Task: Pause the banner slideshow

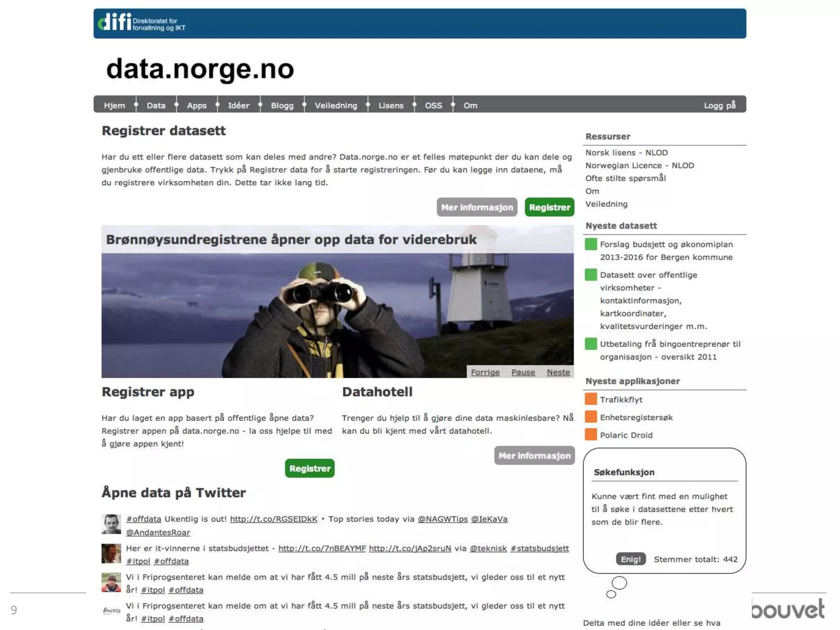Action: [523, 372]
